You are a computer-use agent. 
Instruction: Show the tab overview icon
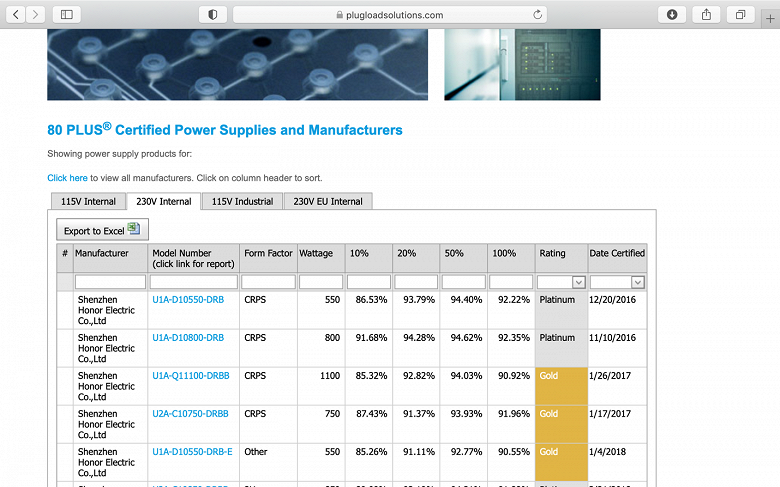pos(741,14)
